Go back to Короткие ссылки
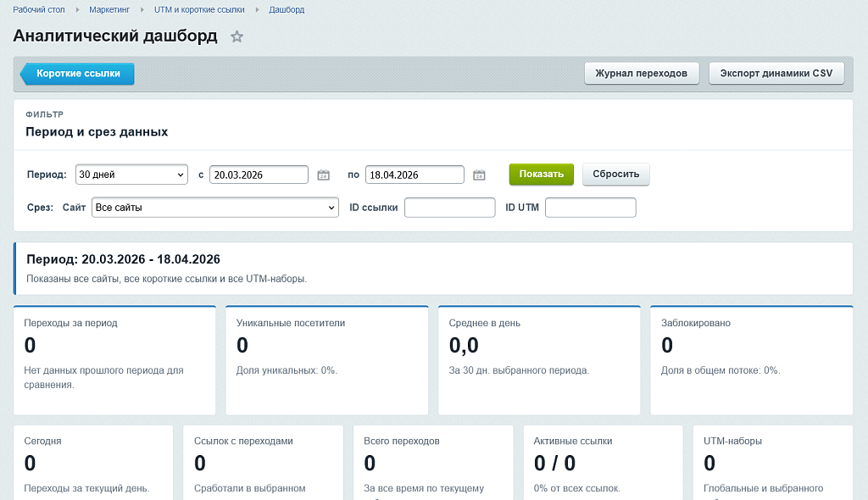Viewport: 868px width, 500px height. [77, 74]
